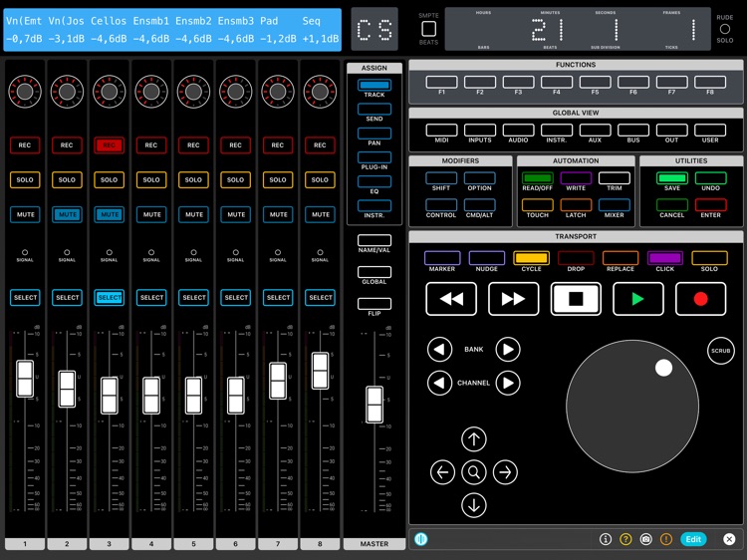The height and width of the screenshot is (560, 747).
Task: Toggle the CYCLE transport mode
Action: pyautogui.click(x=531, y=258)
